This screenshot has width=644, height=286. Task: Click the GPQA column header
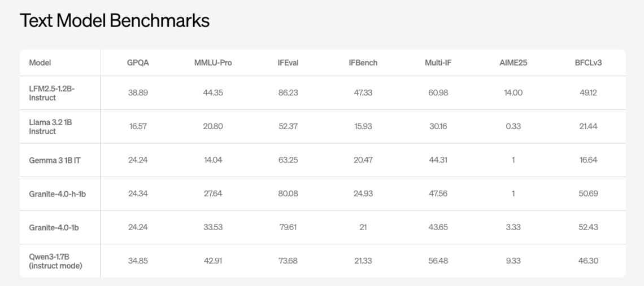(x=137, y=63)
